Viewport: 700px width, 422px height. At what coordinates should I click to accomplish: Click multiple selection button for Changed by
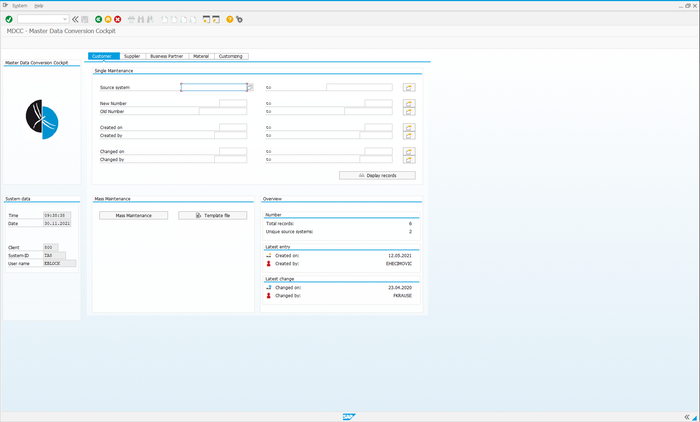coord(409,160)
